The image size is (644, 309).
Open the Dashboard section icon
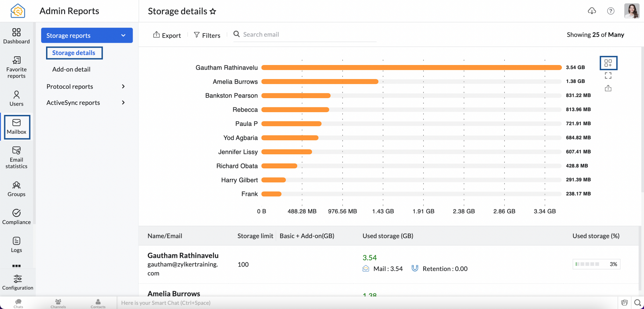[16, 36]
